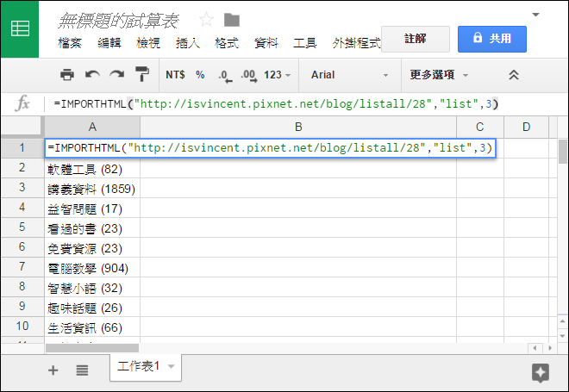Move spreadsheet using the folder icon
Screen dimensions: 569x392
[232, 20]
